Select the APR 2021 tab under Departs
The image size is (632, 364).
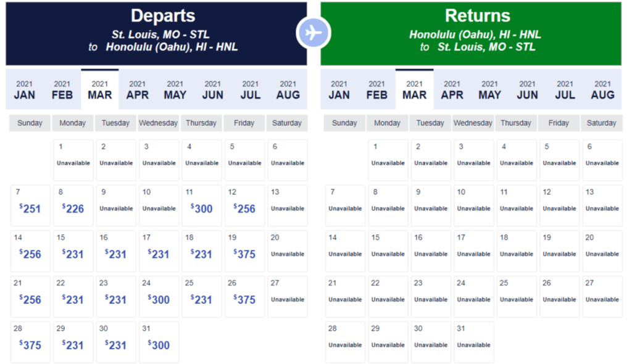coord(137,89)
